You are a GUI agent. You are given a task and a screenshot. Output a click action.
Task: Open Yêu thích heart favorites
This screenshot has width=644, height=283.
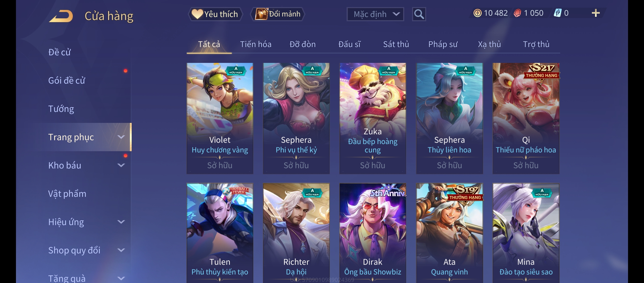pos(215,14)
